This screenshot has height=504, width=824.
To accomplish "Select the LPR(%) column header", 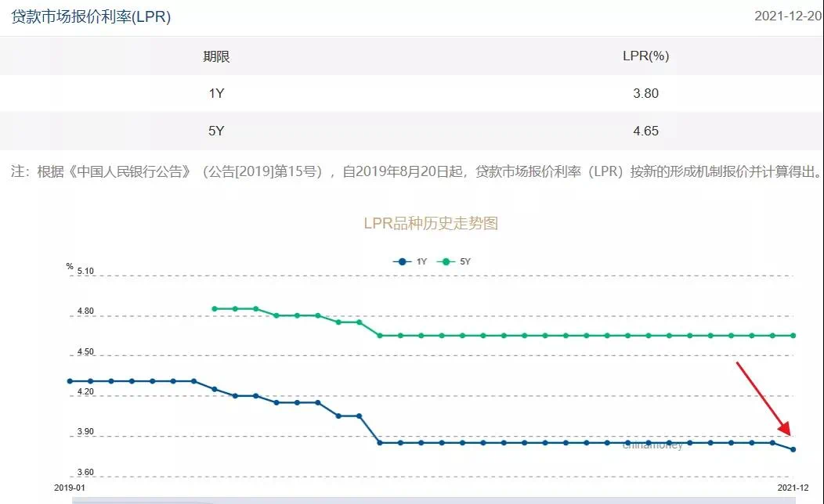I will 646,56.
